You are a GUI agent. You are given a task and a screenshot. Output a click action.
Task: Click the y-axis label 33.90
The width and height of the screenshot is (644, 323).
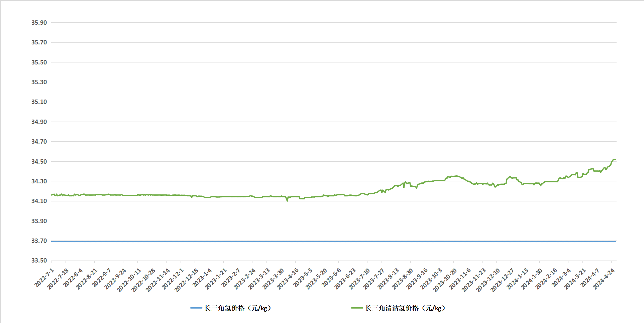[x=39, y=221]
